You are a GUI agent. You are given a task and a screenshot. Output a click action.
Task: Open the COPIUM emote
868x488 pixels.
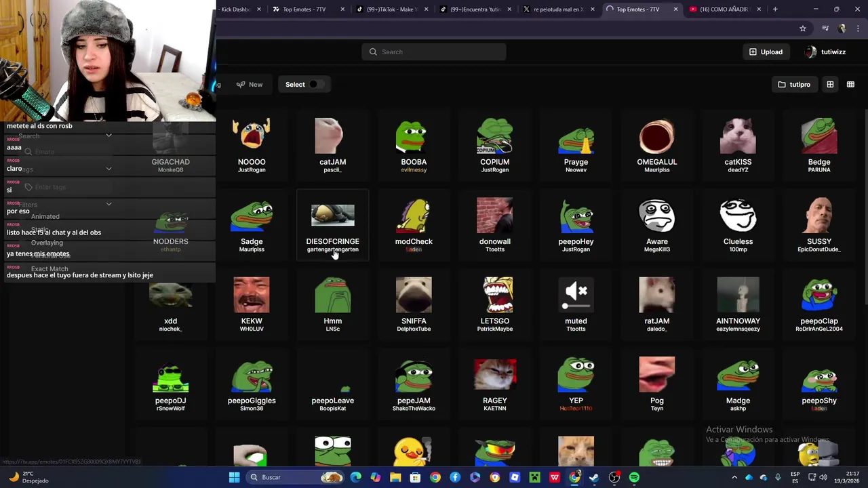point(495,145)
